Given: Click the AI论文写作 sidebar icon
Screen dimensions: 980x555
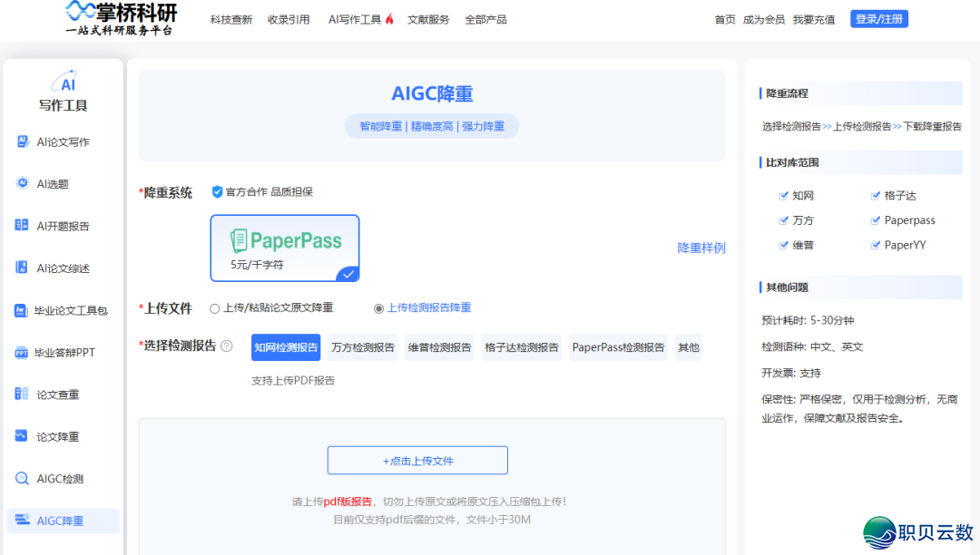Looking at the screenshot, I should click(x=22, y=141).
